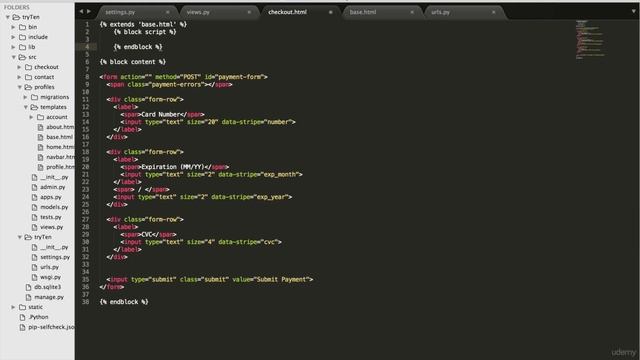Screen dimensions: 640x360
Task: Select the lib folder icon
Action: pos(22,47)
